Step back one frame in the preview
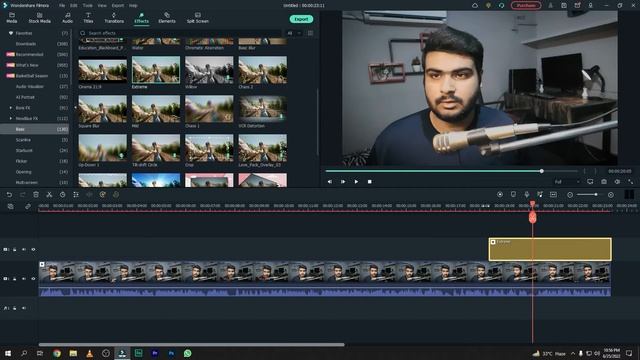This screenshot has width=640, height=360. click(329, 182)
